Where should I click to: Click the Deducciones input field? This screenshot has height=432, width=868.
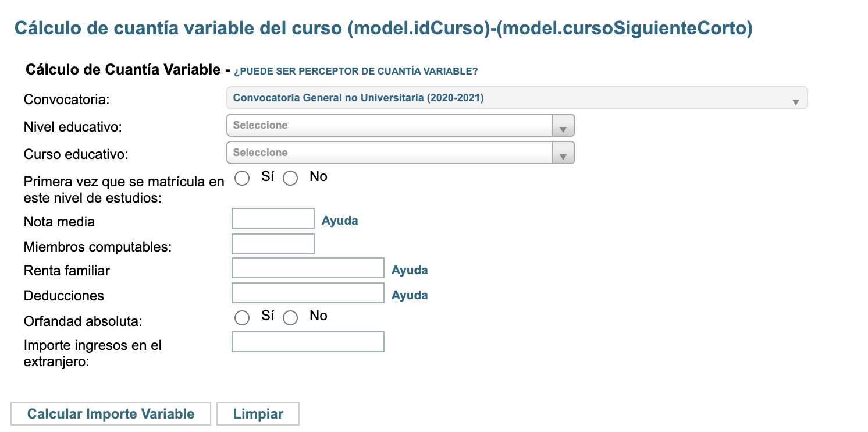point(307,292)
